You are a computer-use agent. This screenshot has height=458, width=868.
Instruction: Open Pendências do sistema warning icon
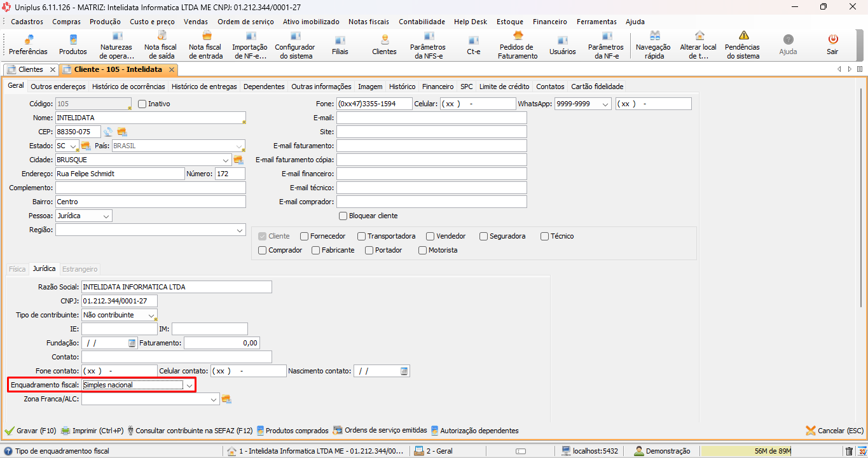[743, 45]
